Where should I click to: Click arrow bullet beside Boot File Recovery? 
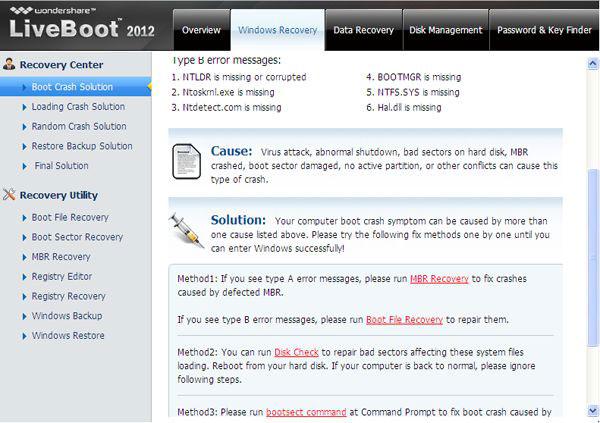click(24, 218)
